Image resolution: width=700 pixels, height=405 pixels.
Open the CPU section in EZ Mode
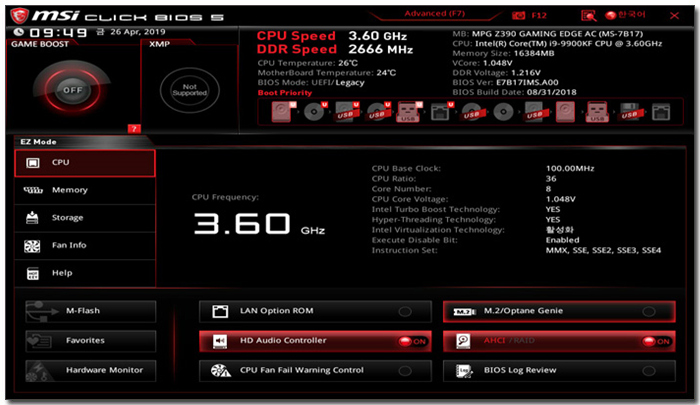[85, 163]
